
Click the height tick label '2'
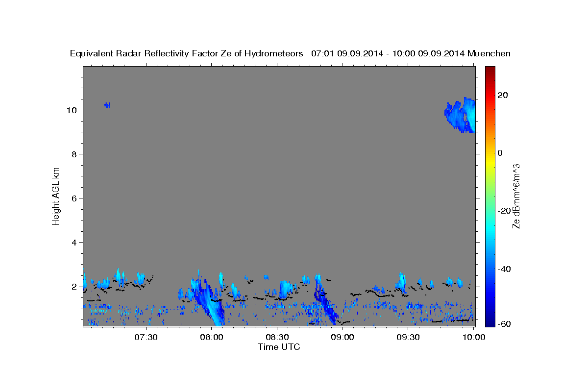pos(74,287)
